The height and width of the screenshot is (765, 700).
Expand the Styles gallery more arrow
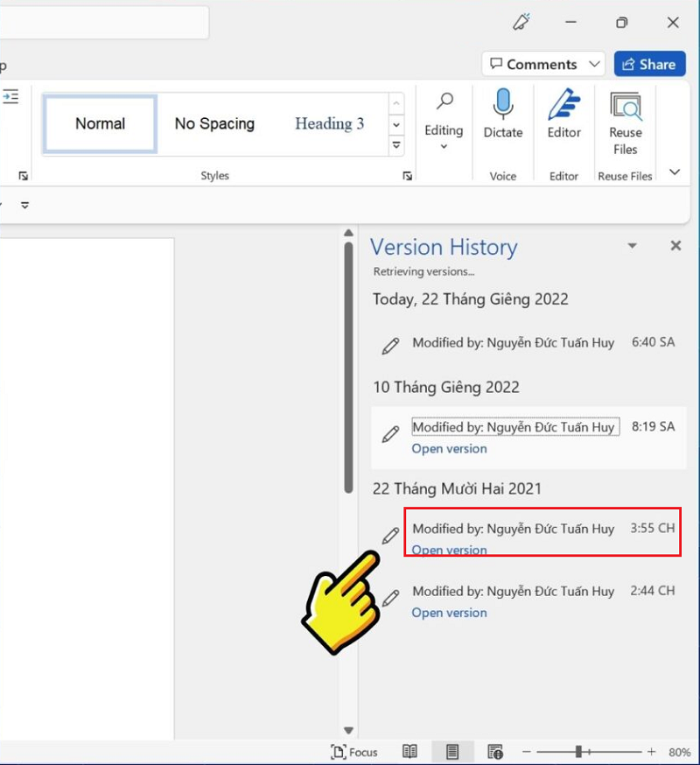click(x=396, y=145)
